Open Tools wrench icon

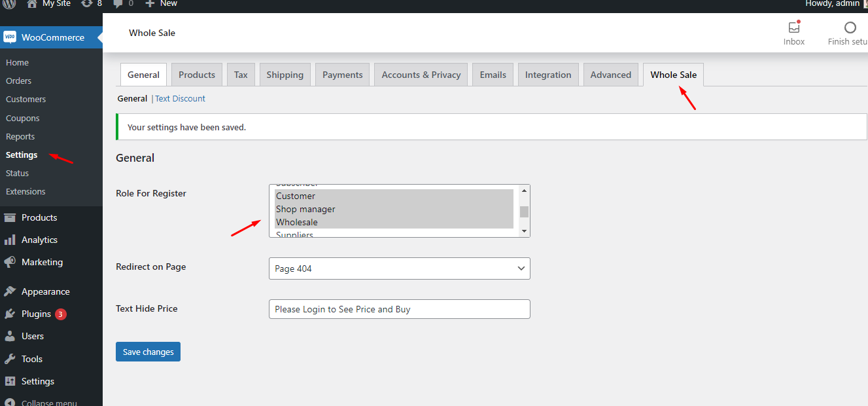10,359
